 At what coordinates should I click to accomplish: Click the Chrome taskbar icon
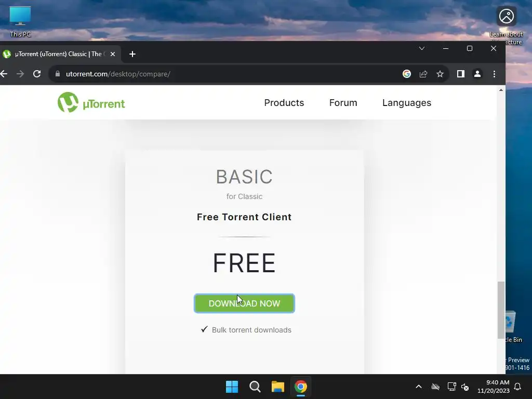point(301,387)
